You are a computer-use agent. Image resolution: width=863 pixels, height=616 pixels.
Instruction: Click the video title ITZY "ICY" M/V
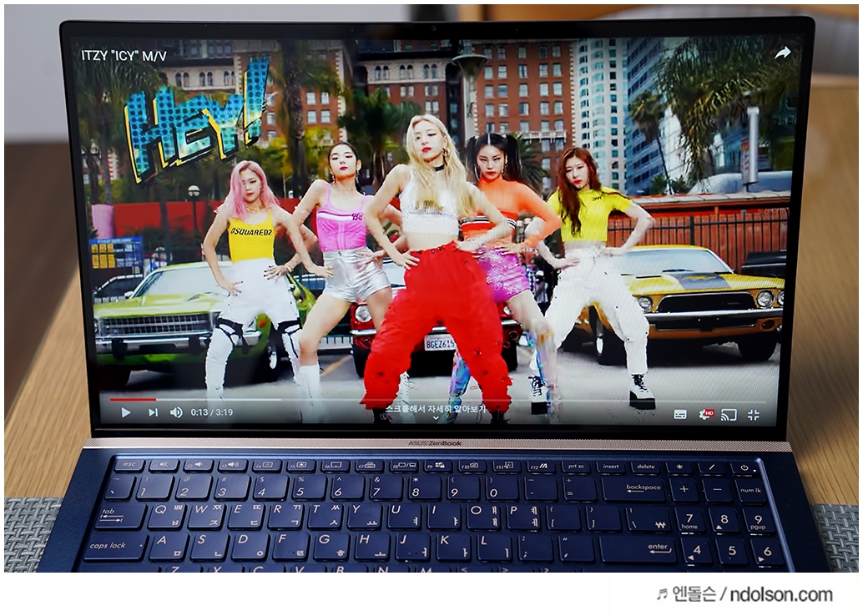124,56
